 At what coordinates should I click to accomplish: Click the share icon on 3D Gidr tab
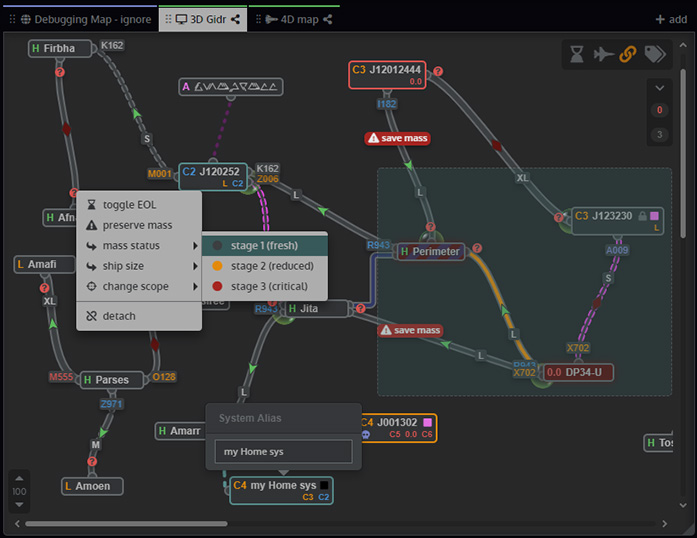pyautogui.click(x=235, y=19)
